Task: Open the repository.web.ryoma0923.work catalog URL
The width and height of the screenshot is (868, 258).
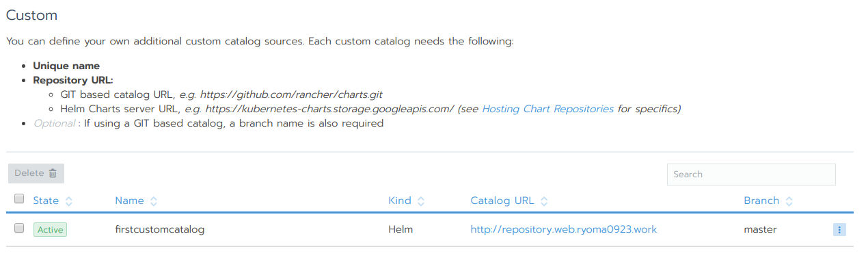Action: (564, 230)
